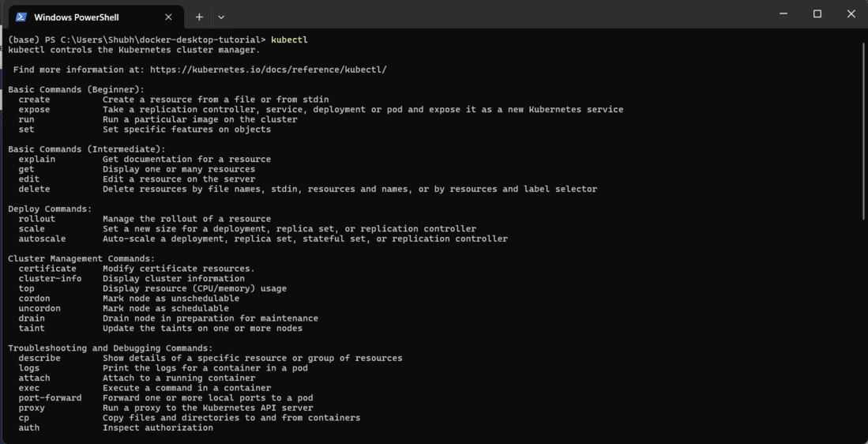Open a new tab with the plus button
Viewport: 868px width, 444px height.
click(199, 17)
